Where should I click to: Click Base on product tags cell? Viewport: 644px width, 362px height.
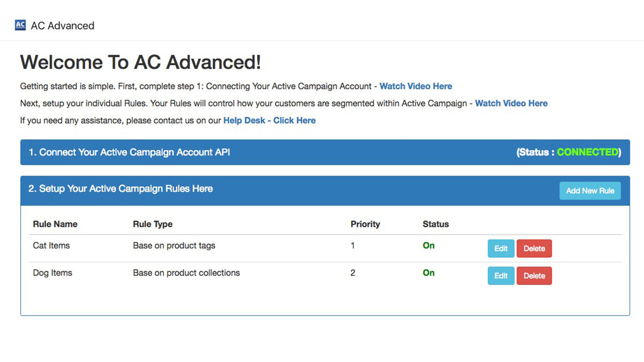(174, 245)
